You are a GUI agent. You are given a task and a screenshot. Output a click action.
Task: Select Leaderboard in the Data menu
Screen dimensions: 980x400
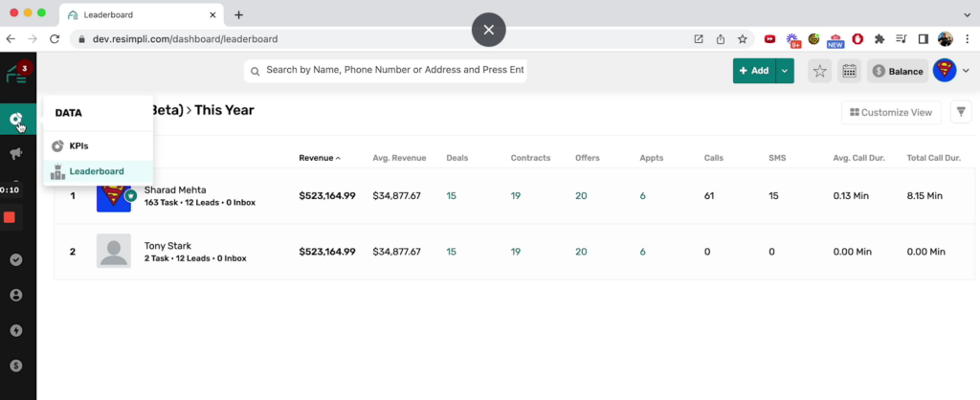[97, 171]
